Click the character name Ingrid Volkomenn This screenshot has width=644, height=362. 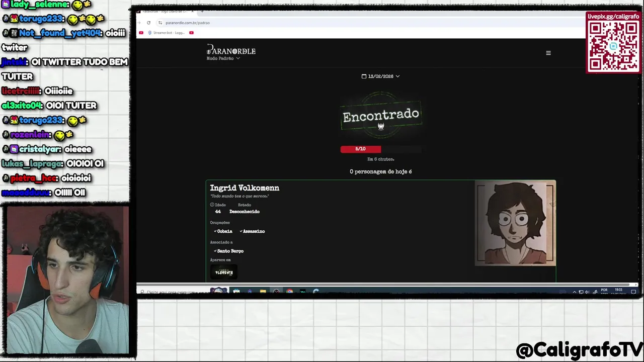click(245, 188)
